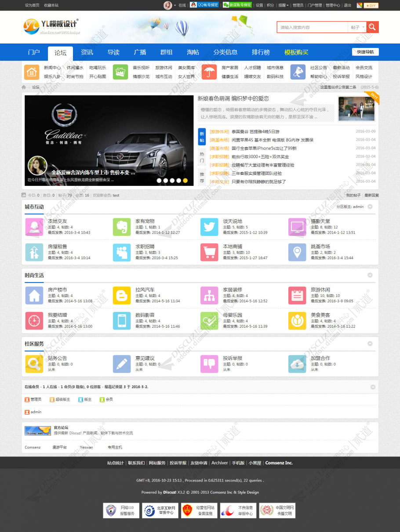Open the 快捷导航 quick navigation menu
400x532 pixels.
pos(365,52)
